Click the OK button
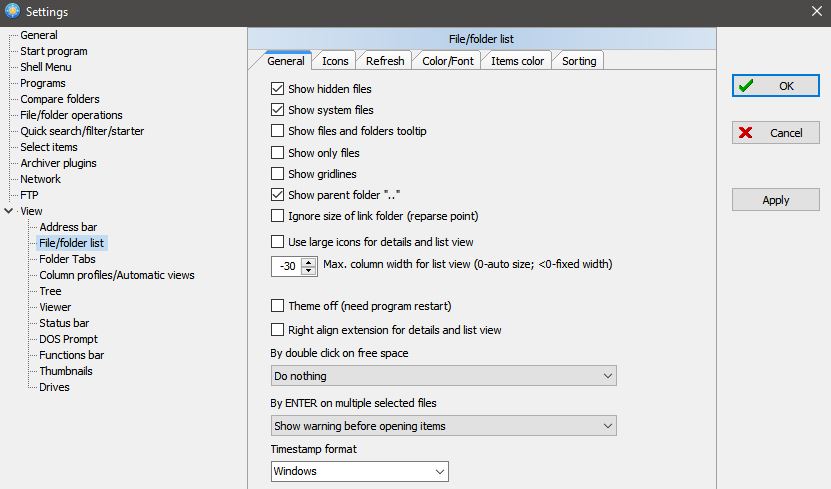The height and width of the screenshot is (489, 831). [x=776, y=86]
